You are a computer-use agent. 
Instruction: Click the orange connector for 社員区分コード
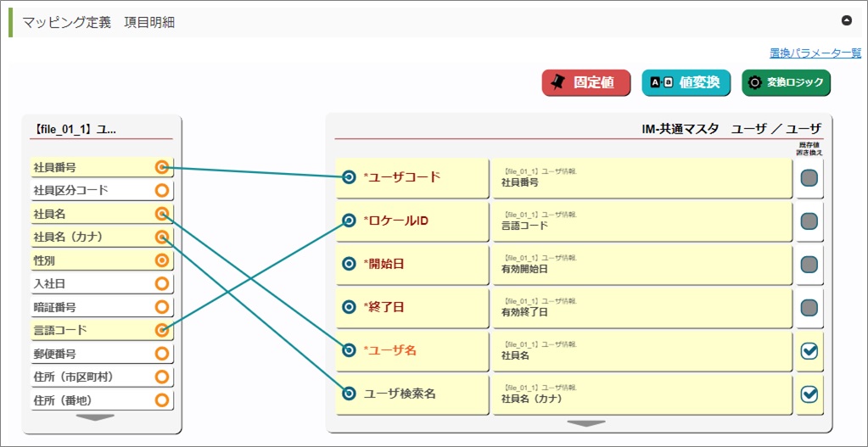(x=162, y=190)
